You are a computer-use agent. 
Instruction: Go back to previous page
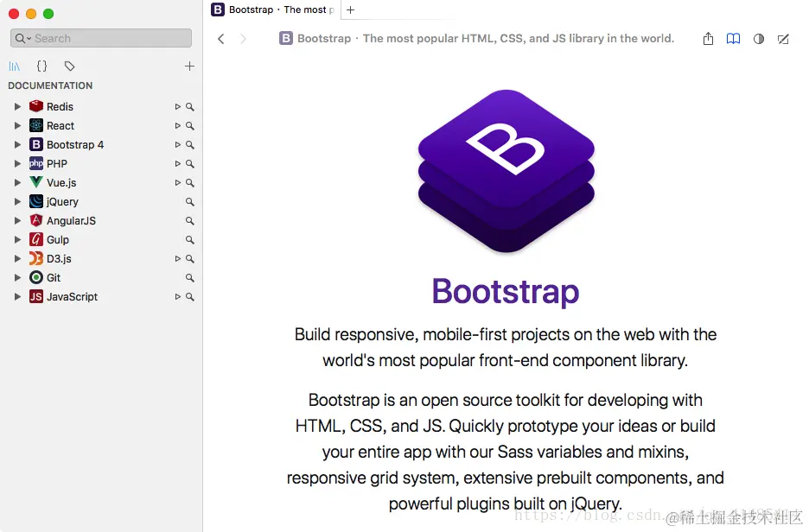pyautogui.click(x=220, y=39)
